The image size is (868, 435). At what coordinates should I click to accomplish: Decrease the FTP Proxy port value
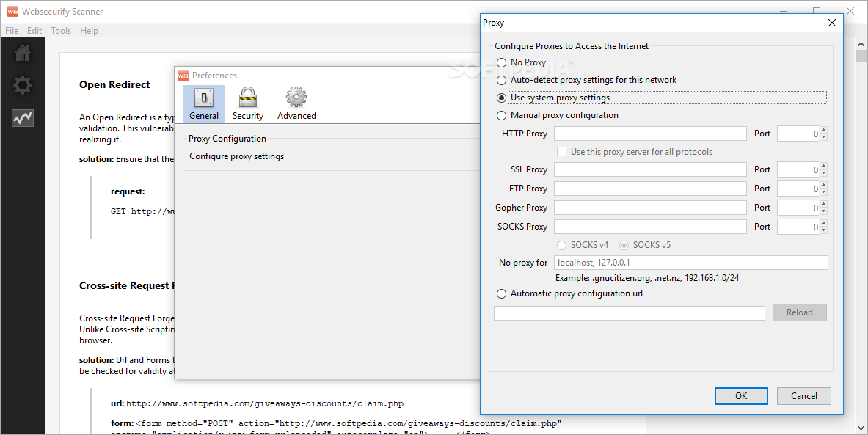coord(824,192)
